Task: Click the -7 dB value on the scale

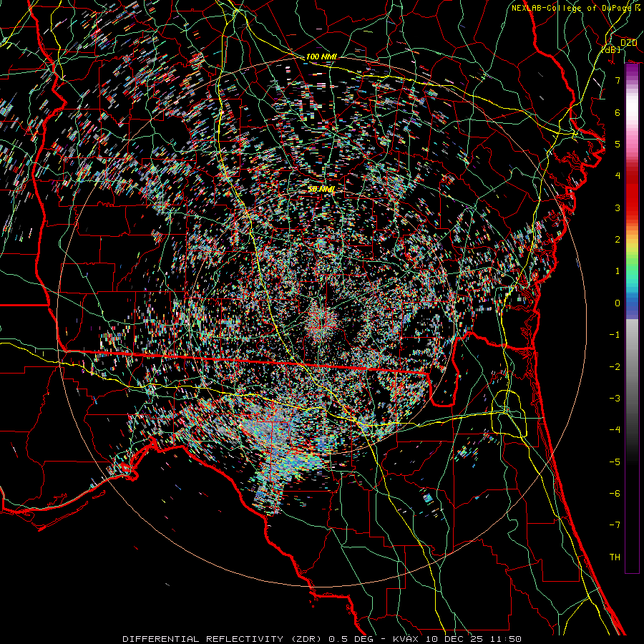Action: pos(615,525)
